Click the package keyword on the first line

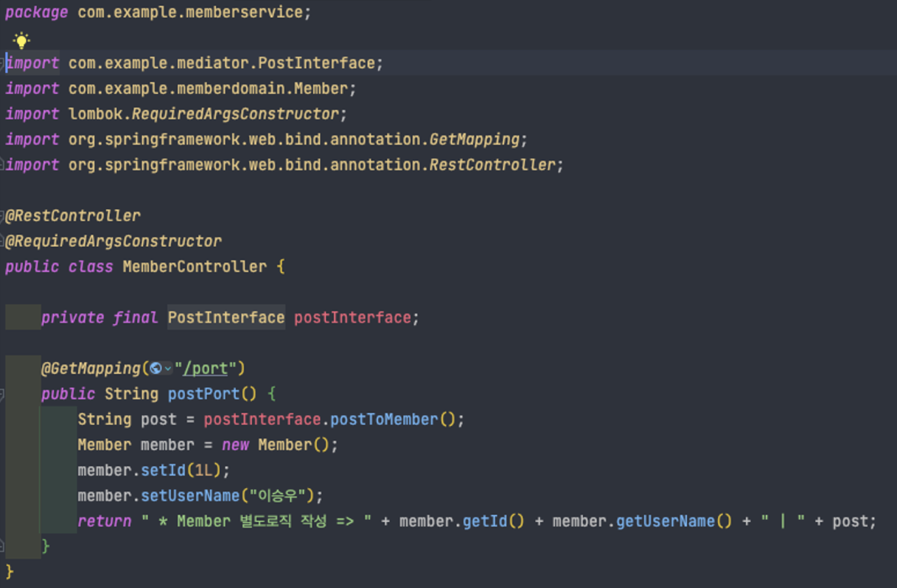[x=37, y=12]
